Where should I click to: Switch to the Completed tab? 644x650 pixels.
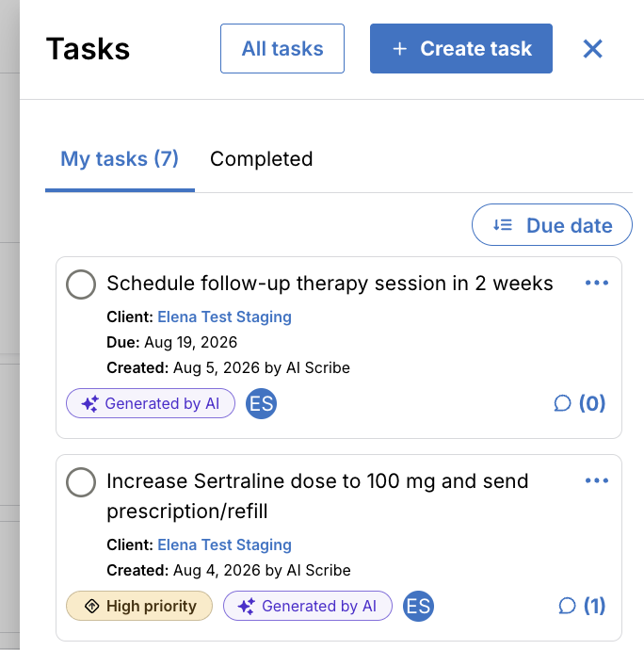click(x=261, y=159)
